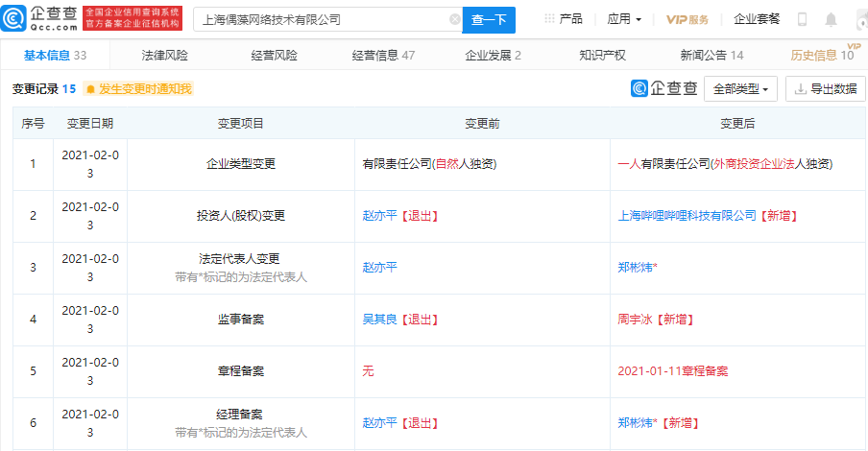Viewport: 868px width, 451px height.
Task: Select the 经营信息 47 tab
Action: coord(383,56)
